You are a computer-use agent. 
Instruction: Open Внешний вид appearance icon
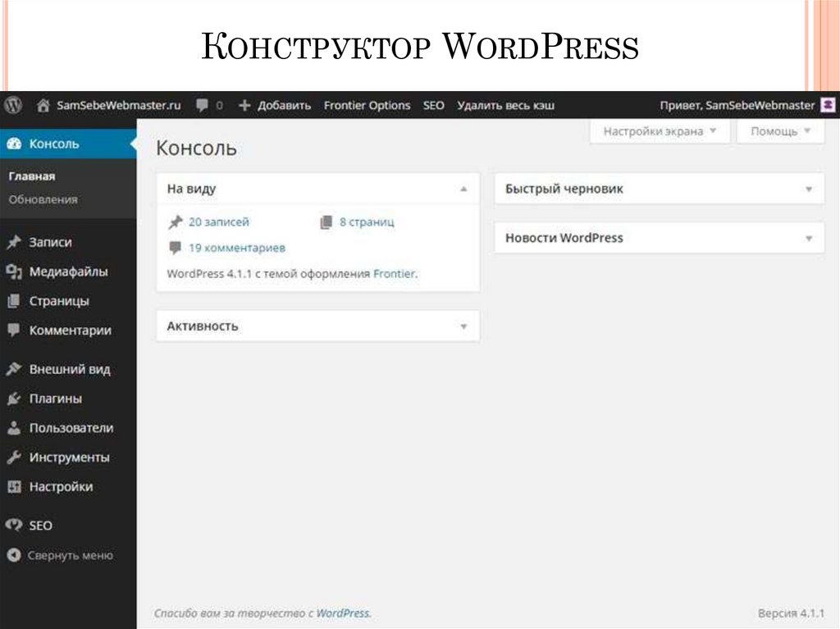pyautogui.click(x=15, y=369)
